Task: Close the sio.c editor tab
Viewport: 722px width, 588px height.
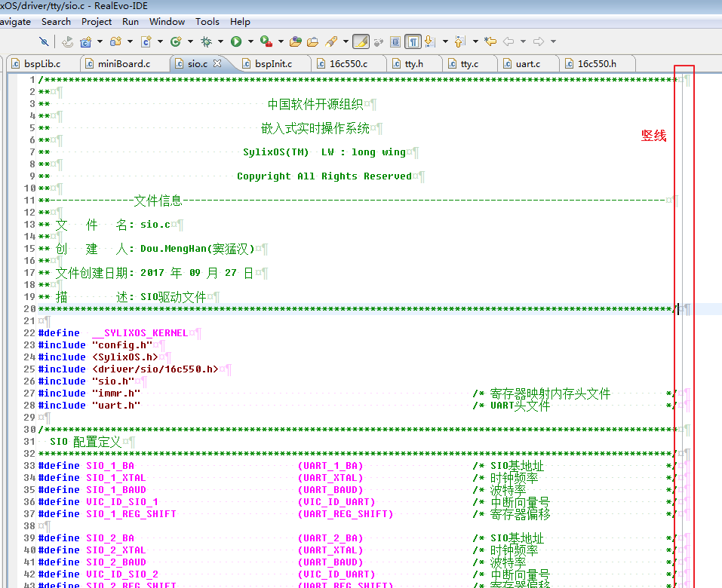Action: pos(217,63)
